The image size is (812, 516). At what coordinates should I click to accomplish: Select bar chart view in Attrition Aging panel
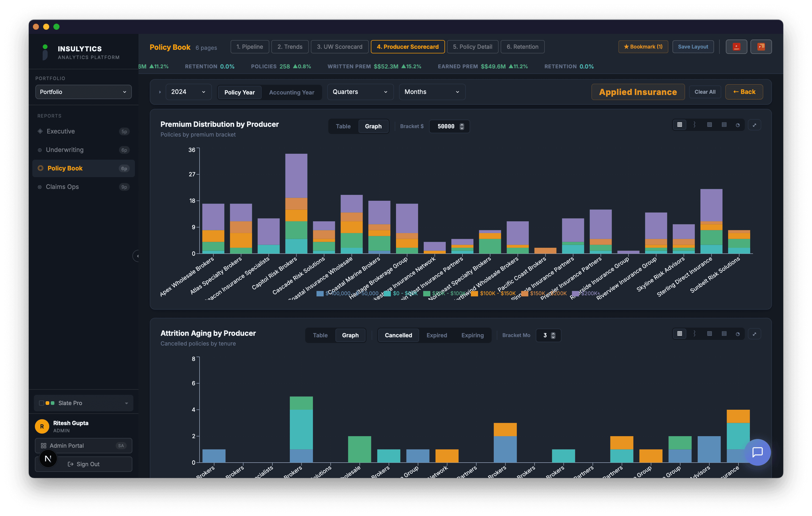(679, 334)
